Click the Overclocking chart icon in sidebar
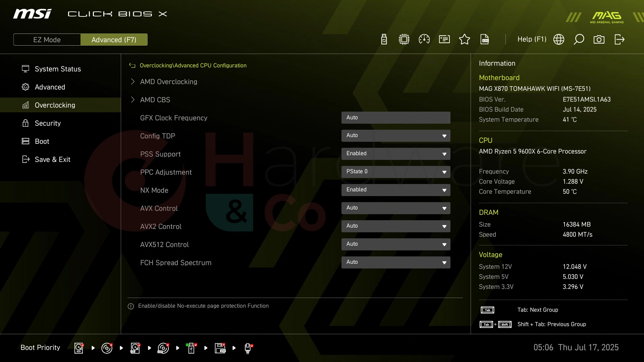Image resolution: width=644 pixels, height=362 pixels. tap(25, 105)
